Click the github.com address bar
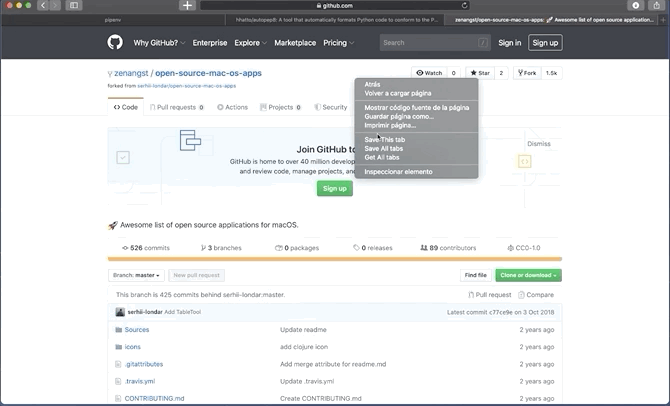 (335, 6)
